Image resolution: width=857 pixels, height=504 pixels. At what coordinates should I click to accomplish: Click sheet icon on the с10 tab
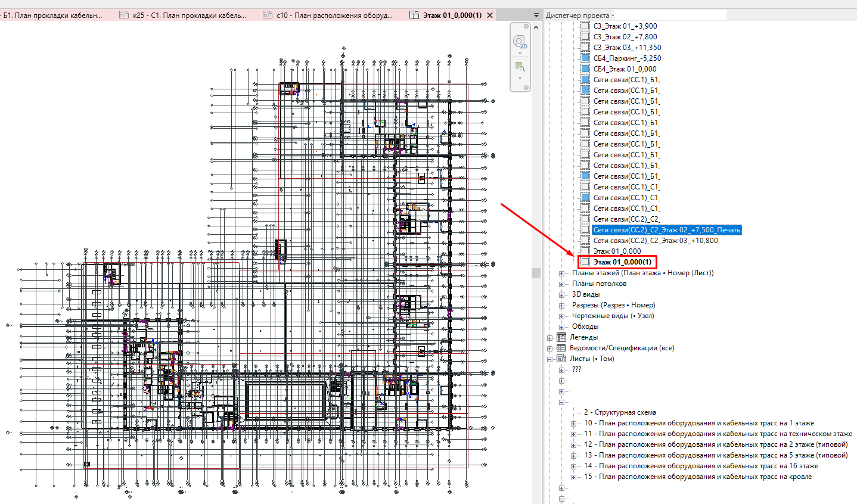(268, 15)
